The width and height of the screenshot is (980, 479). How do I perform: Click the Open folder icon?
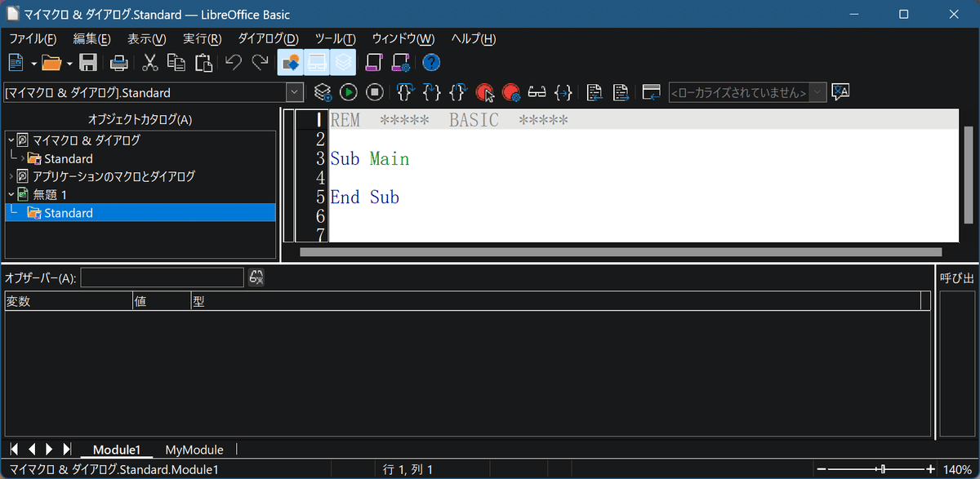(x=51, y=62)
